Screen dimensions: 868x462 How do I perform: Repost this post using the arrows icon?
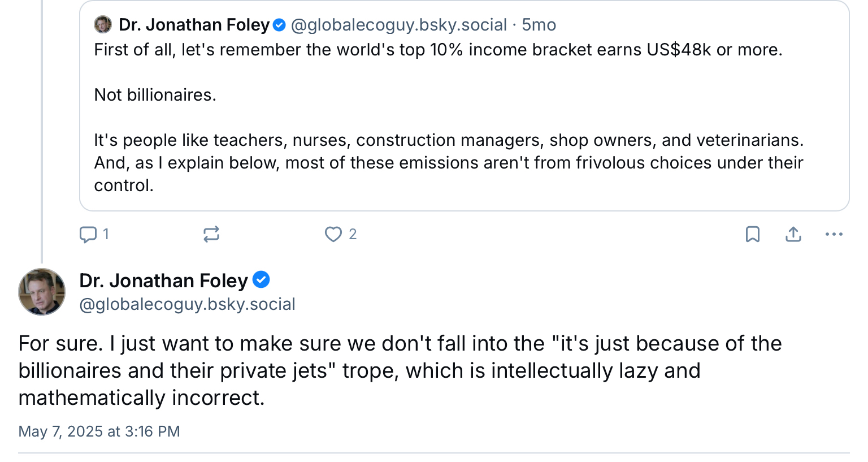pos(211,234)
